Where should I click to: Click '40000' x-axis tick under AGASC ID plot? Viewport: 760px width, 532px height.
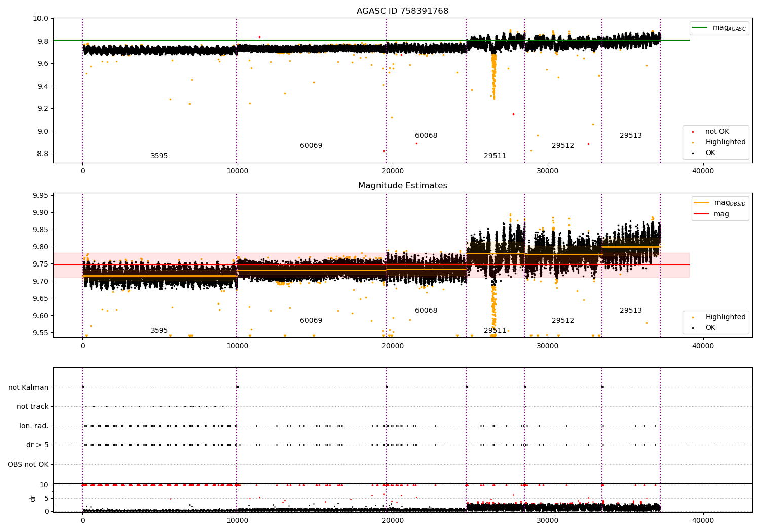tap(703, 171)
